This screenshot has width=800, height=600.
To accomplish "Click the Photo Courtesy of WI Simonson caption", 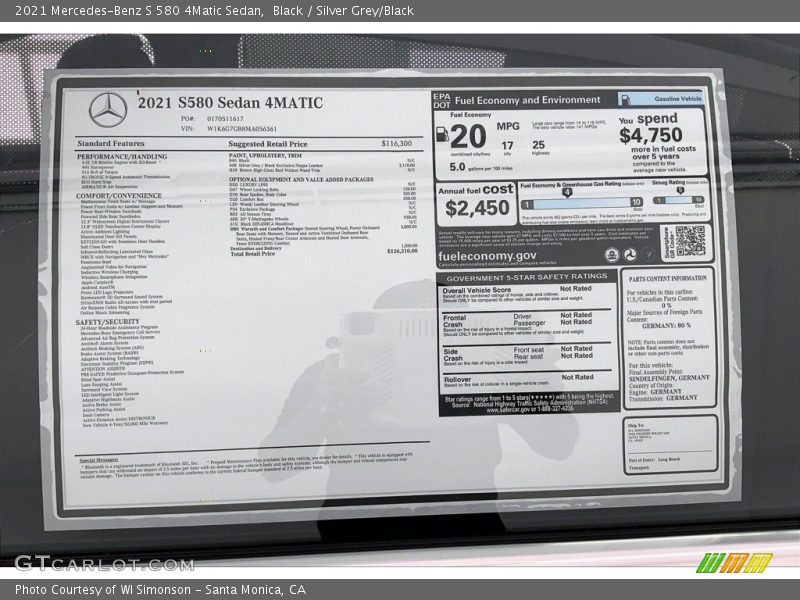I will click(160, 590).
